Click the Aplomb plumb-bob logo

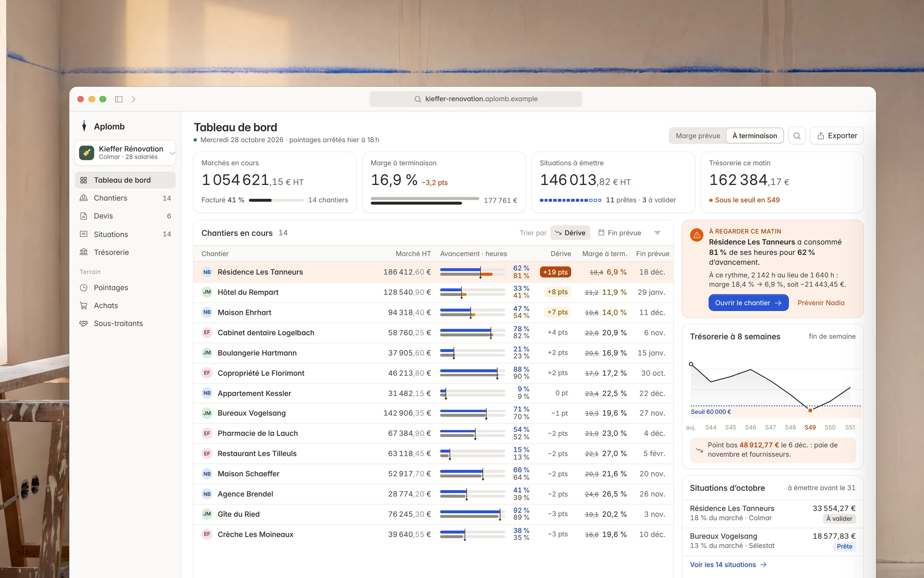click(x=84, y=126)
